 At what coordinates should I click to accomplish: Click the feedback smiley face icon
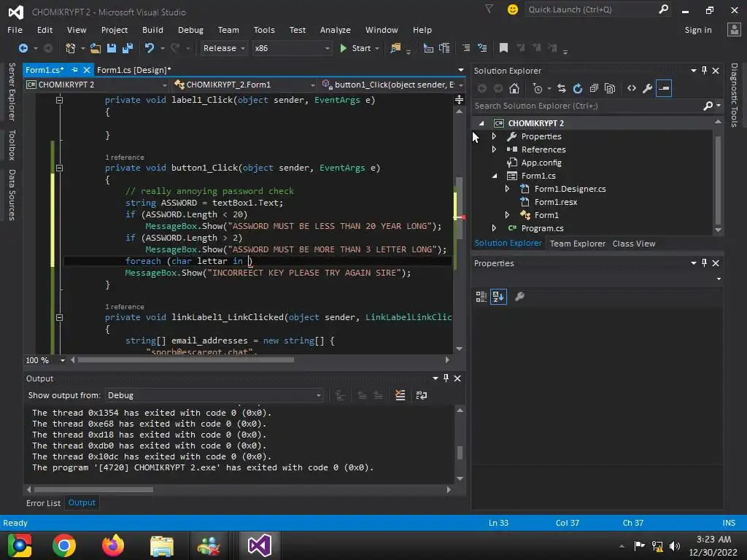point(513,9)
